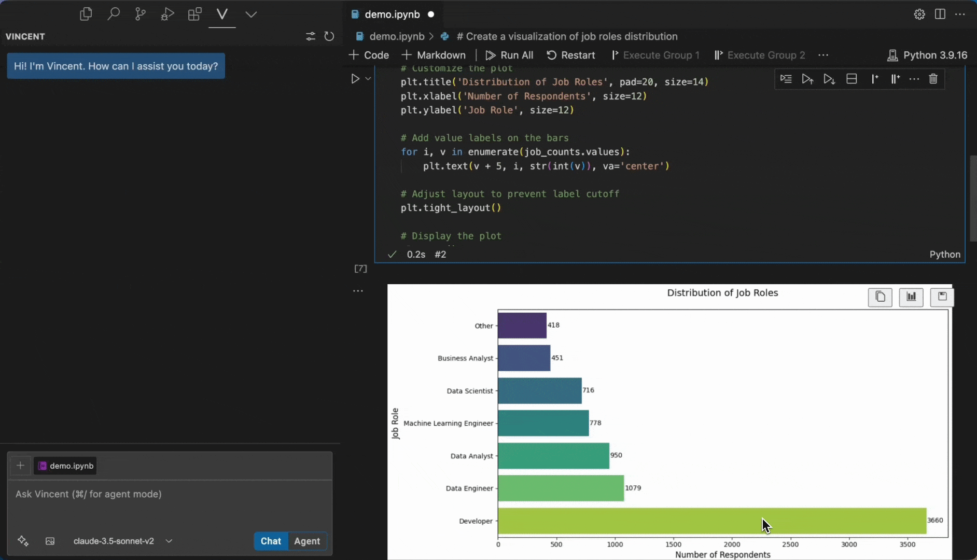This screenshot has width=977, height=560.
Task: Open Source Control view icon
Action: pos(140,14)
